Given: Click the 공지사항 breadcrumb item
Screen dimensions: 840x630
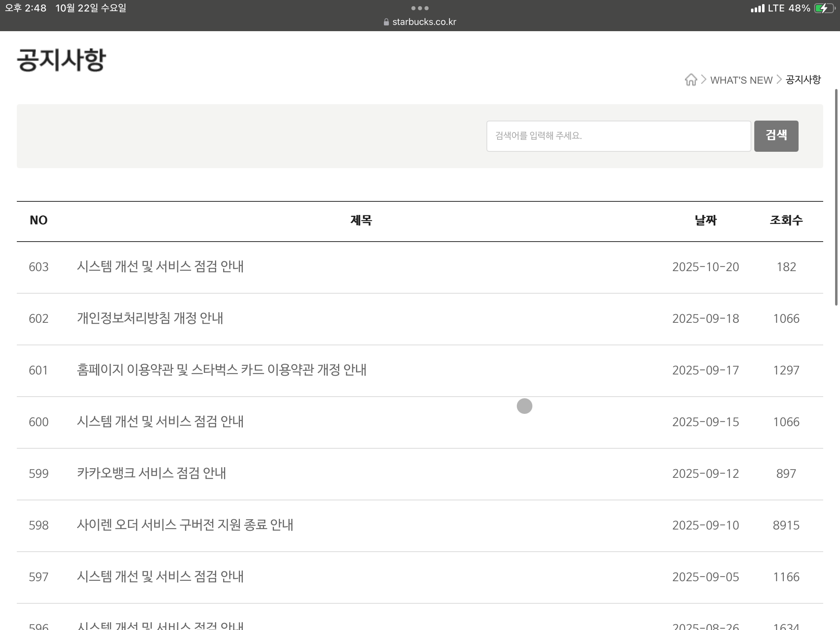Looking at the screenshot, I should coord(803,80).
